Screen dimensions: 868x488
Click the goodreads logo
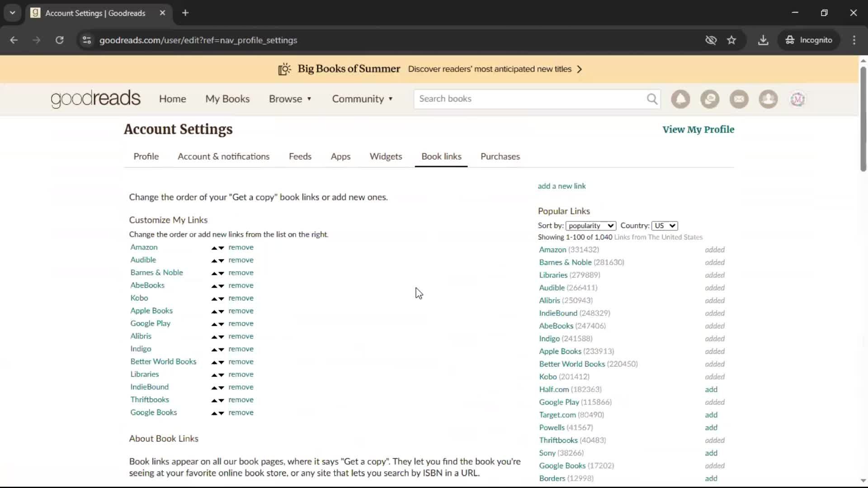pos(96,99)
